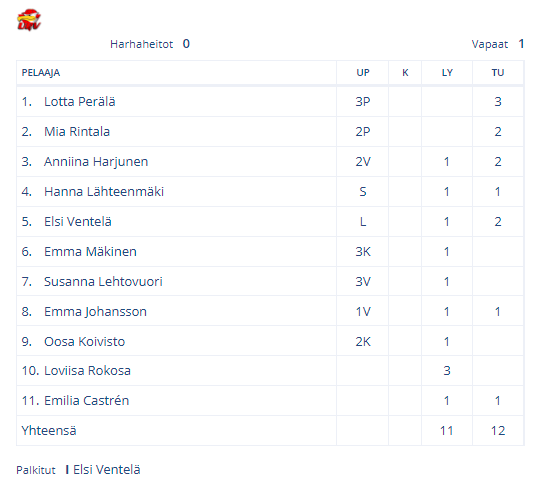Open Mia Rintala player link
The width and height of the screenshot is (548, 503).
click(77, 132)
